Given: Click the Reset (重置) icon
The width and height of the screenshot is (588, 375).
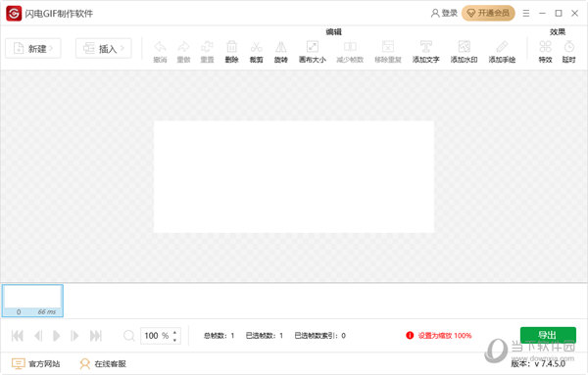Looking at the screenshot, I should (207, 47).
